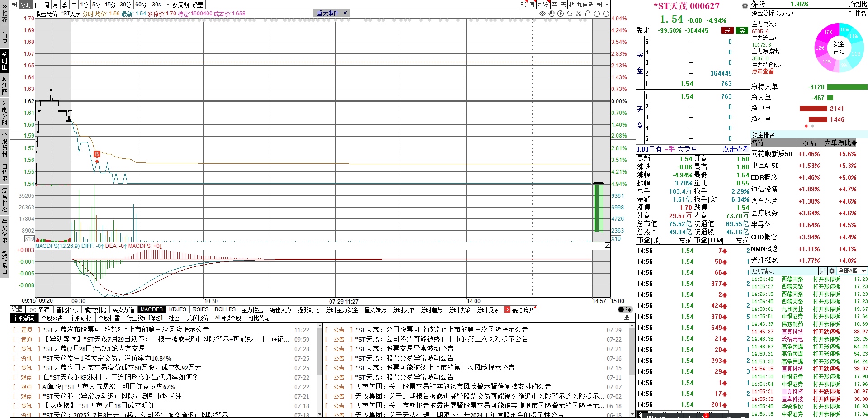
Task: Open settings gear in 短线精灵 panel
Action: tap(832, 271)
